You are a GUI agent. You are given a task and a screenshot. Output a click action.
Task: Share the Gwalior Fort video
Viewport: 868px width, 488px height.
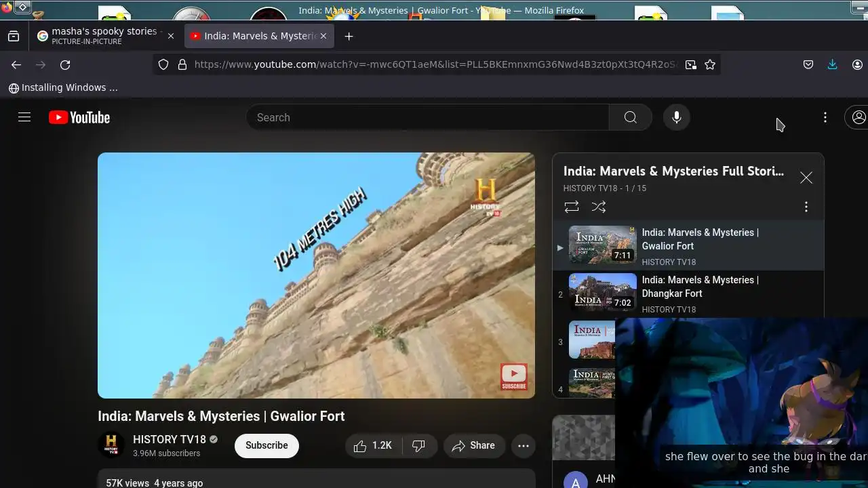pos(474,445)
